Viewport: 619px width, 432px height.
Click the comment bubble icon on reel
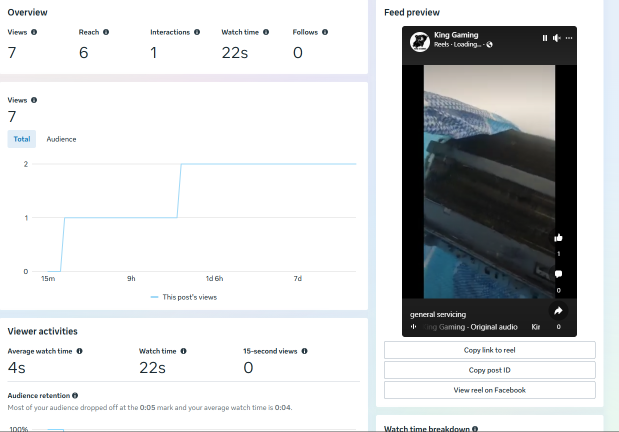point(558,274)
